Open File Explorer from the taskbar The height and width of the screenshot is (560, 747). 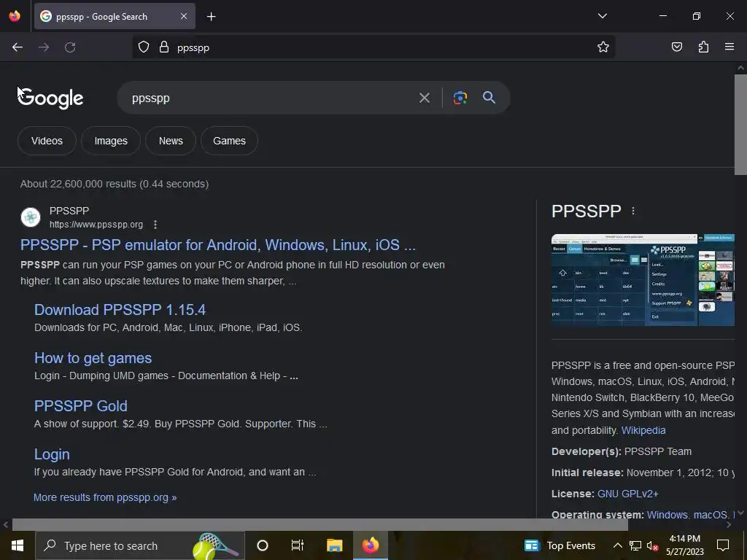tap(334, 545)
